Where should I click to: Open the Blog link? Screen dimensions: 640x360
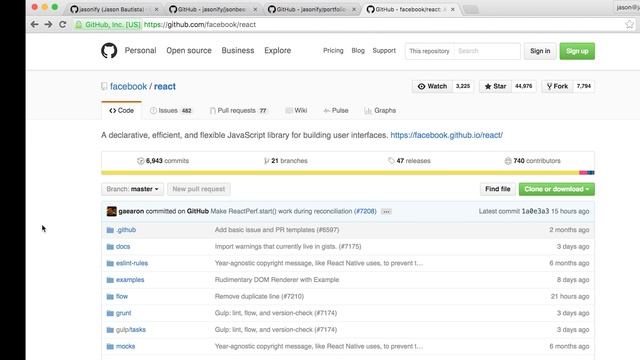pos(358,51)
